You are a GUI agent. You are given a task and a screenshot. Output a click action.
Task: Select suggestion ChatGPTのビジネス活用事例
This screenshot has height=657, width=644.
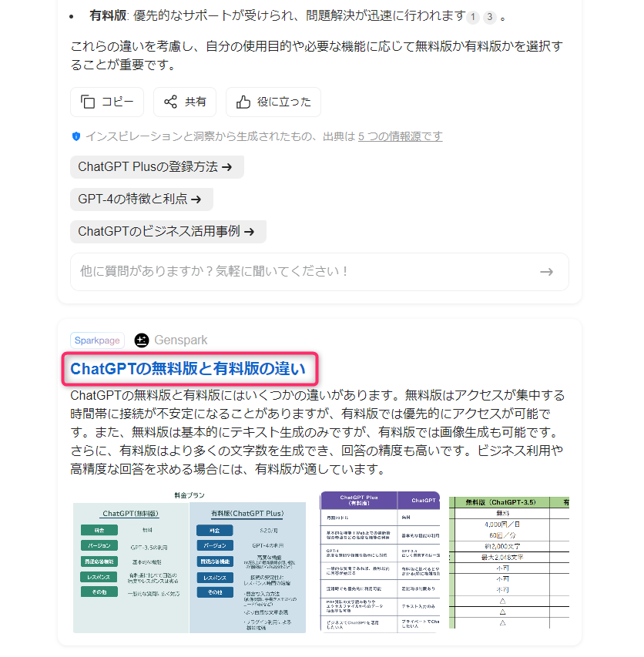coord(168,231)
